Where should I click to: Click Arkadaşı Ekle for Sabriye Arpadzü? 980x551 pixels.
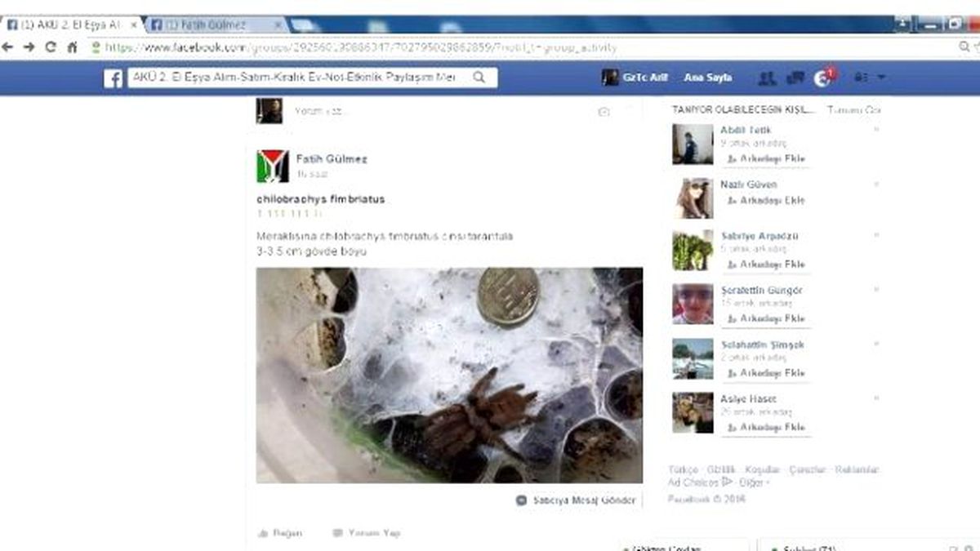tap(766, 264)
